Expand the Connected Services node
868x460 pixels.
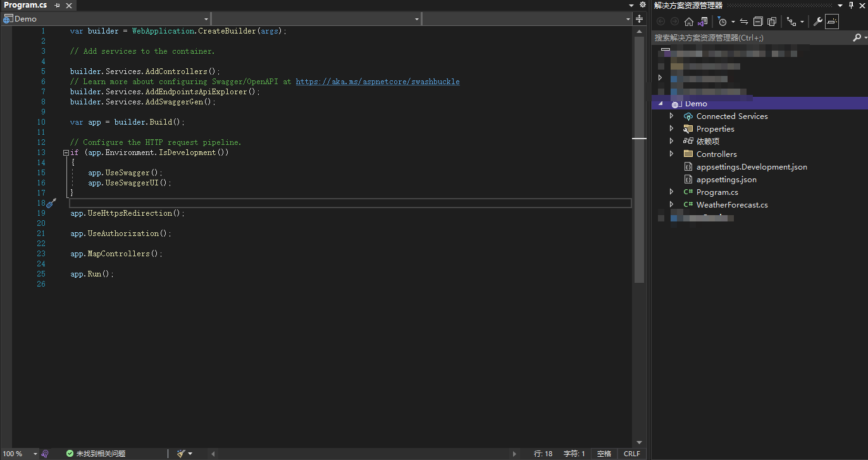(672, 116)
